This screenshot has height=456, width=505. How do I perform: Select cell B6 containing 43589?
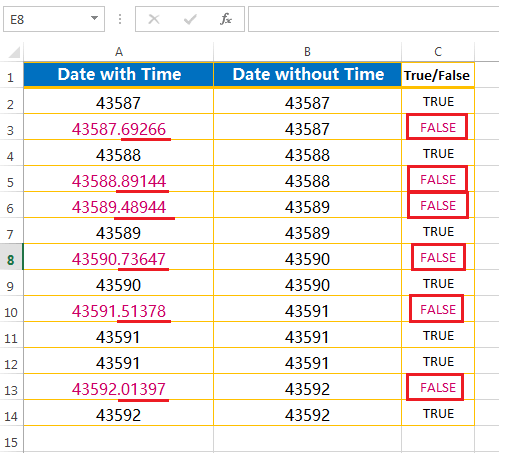point(307,205)
